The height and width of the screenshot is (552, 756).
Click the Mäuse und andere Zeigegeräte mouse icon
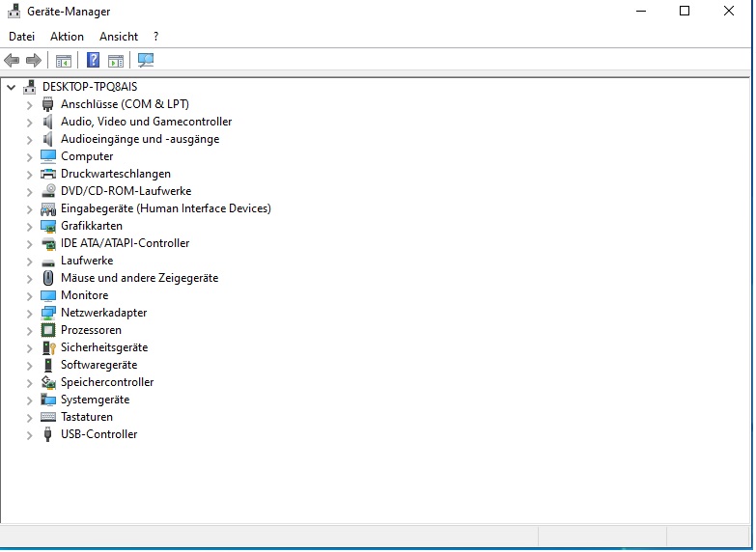point(48,278)
